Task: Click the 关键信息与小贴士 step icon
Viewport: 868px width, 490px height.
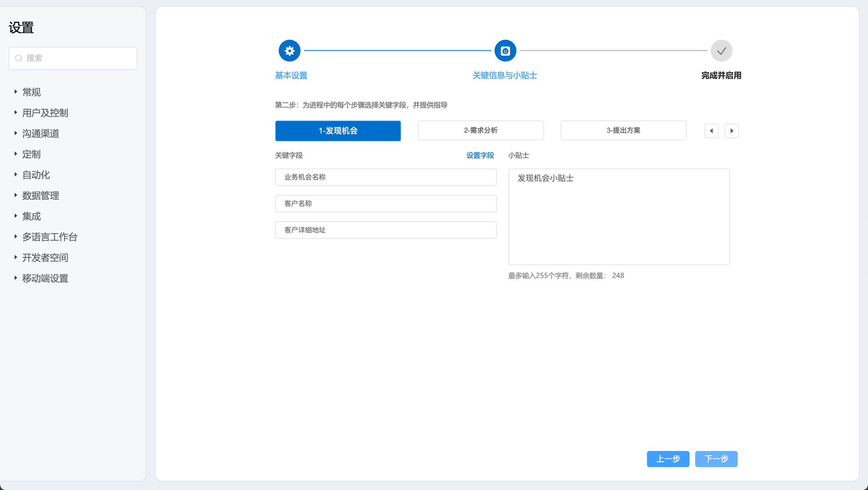Action: coord(505,51)
